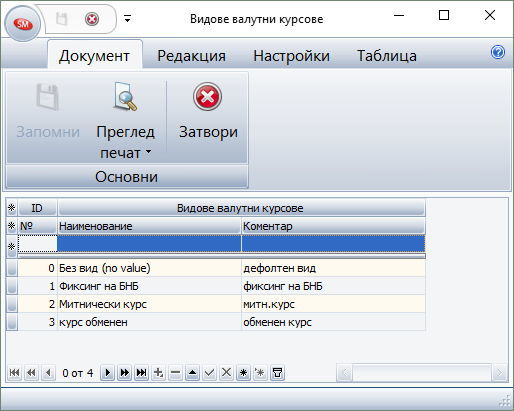Click the red SM application orb button
This screenshot has height=411, width=514.
pos(23,24)
